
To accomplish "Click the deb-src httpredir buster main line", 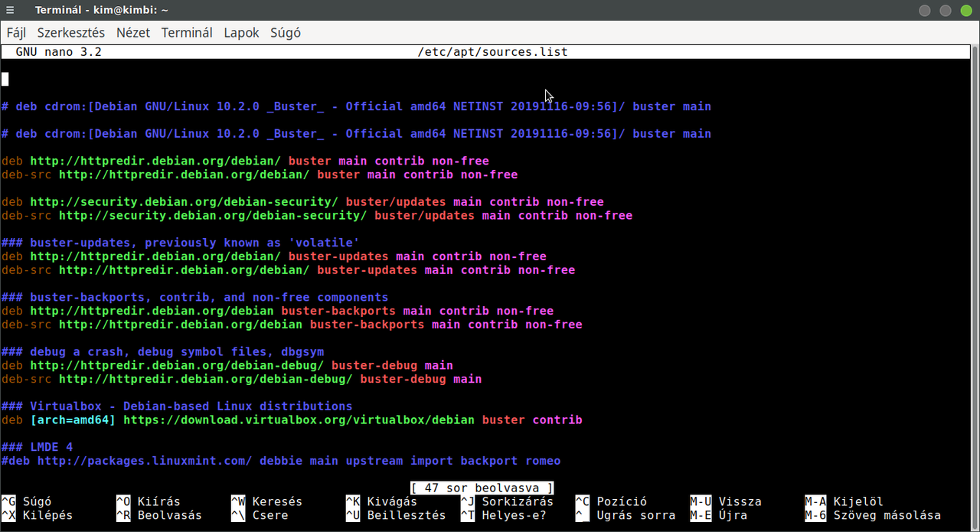I will point(260,175).
